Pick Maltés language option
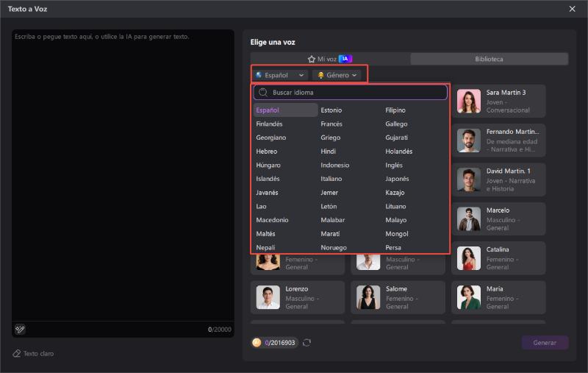 pos(265,234)
